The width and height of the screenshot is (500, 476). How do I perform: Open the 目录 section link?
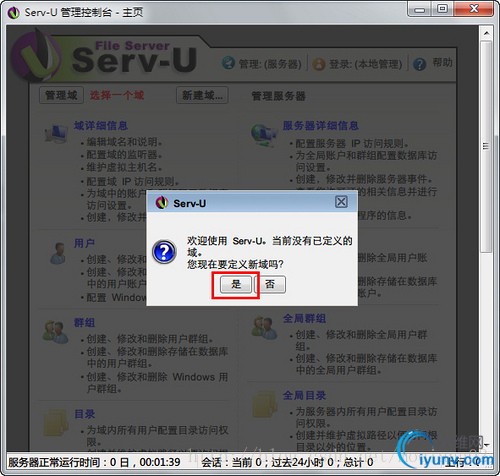click(84, 414)
